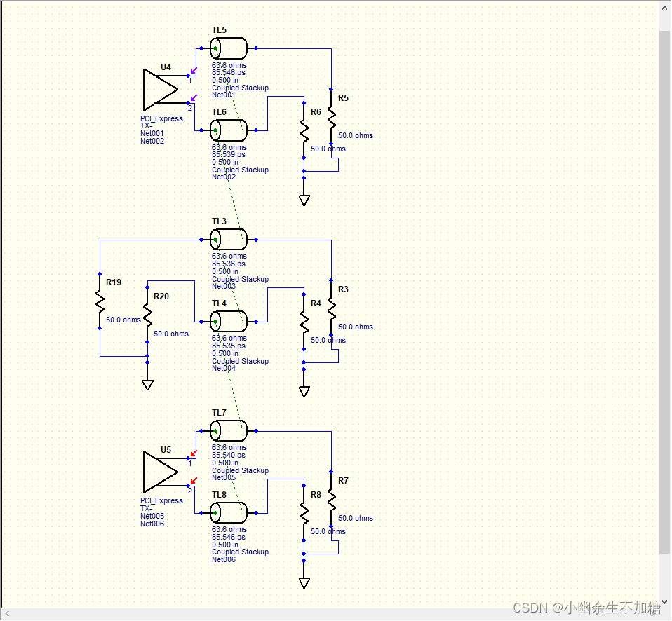The image size is (672, 621).
Task: Click 'Coupled Stackup' text under TL8
Action: tap(240, 552)
